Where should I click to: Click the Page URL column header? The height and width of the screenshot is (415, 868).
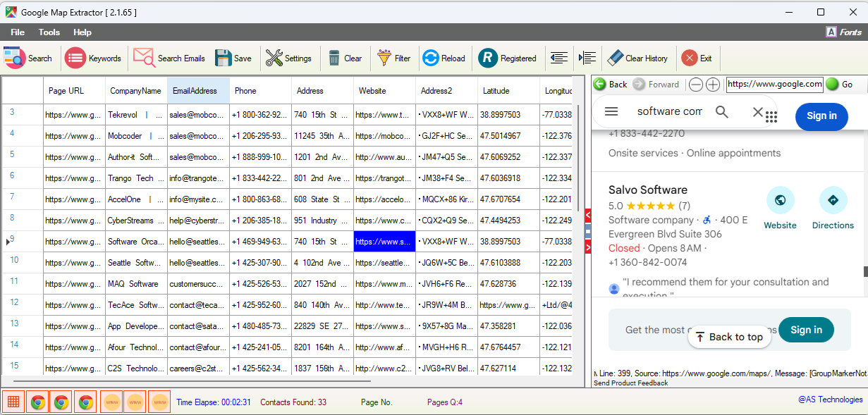tap(74, 91)
